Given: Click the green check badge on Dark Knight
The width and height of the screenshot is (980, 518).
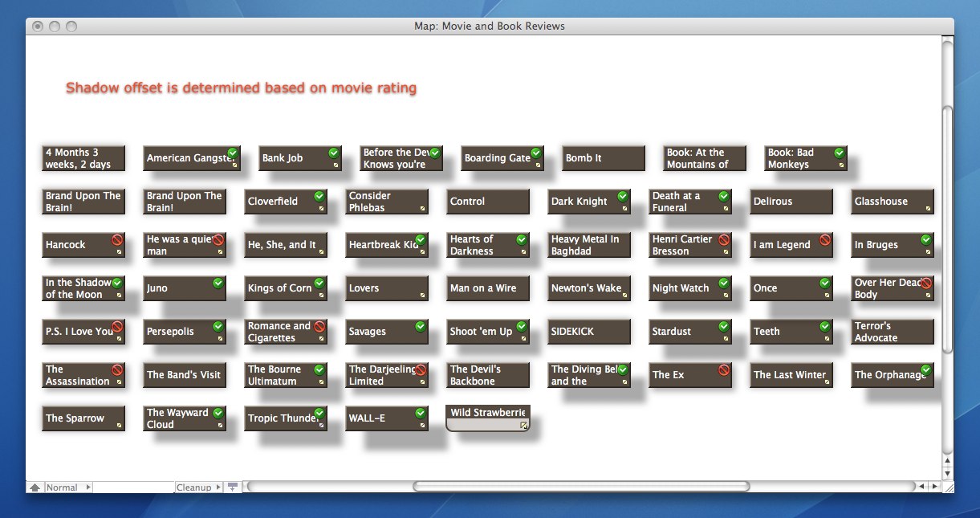Looking at the screenshot, I should [623, 196].
